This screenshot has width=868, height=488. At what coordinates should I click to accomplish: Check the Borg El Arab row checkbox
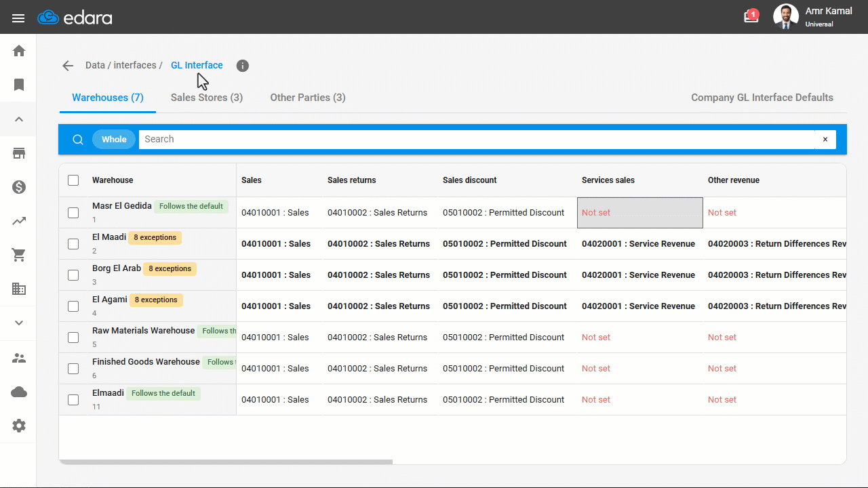tap(73, 275)
